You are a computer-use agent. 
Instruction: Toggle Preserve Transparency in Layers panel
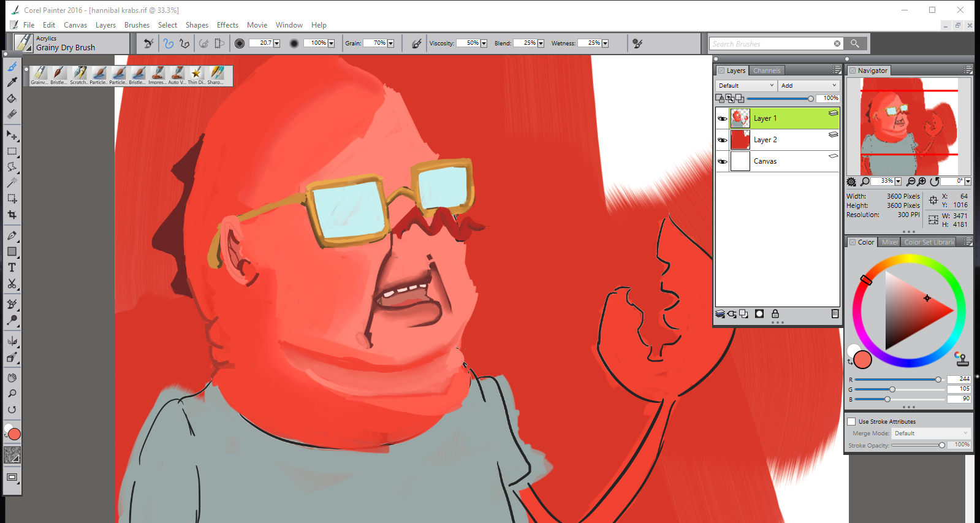point(720,98)
